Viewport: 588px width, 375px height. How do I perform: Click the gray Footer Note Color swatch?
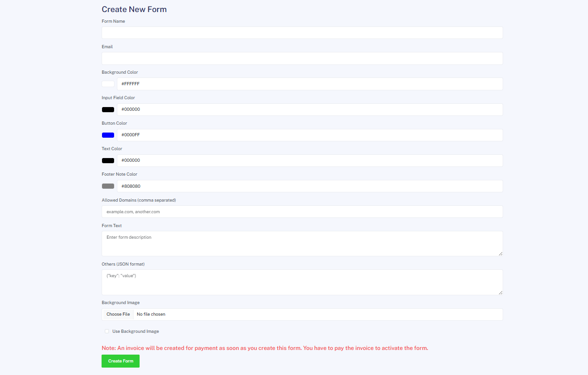[108, 186]
